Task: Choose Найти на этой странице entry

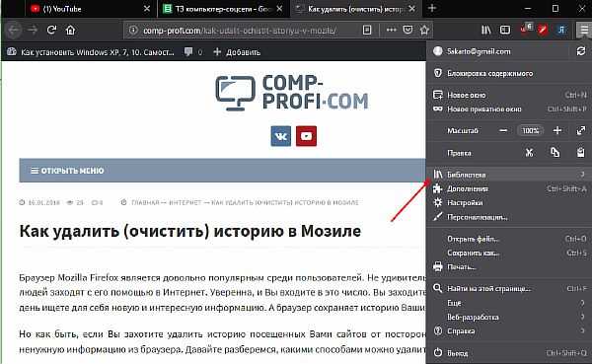Action: pyautogui.click(x=508, y=289)
